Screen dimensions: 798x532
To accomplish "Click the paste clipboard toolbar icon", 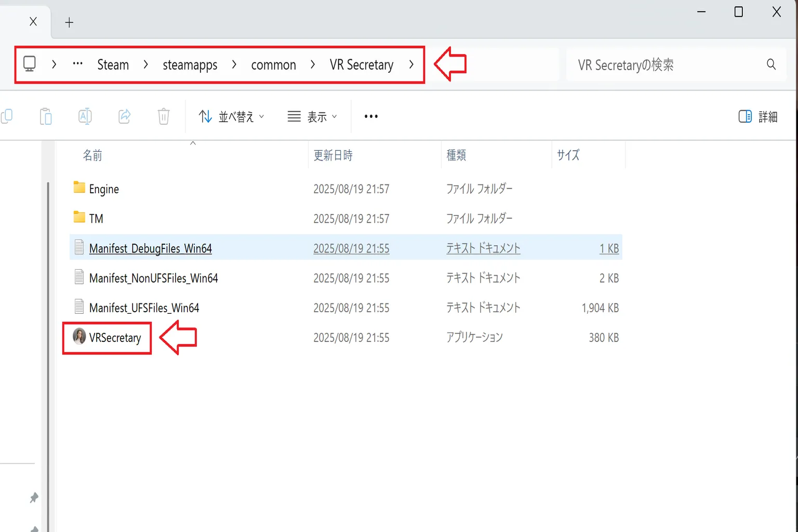I will (x=46, y=116).
